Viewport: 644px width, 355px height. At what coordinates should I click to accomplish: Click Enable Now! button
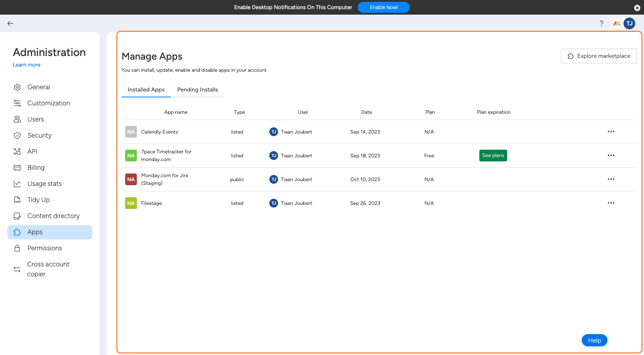(384, 7)
